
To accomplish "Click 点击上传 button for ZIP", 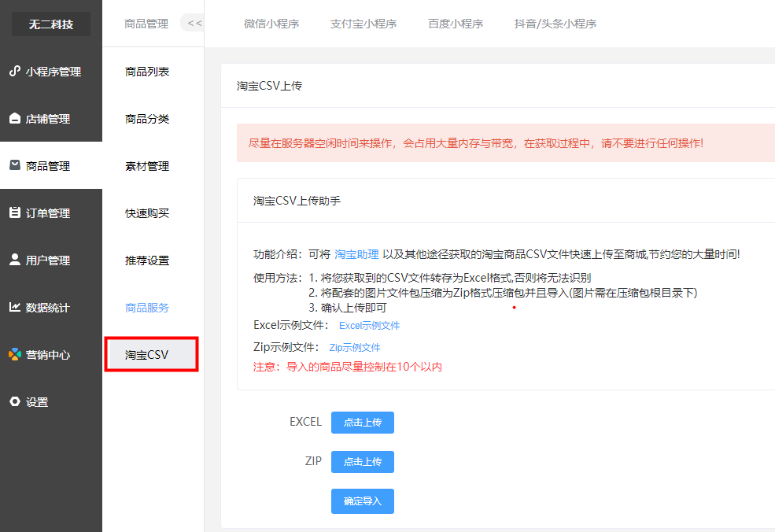I will pos(362,461).
